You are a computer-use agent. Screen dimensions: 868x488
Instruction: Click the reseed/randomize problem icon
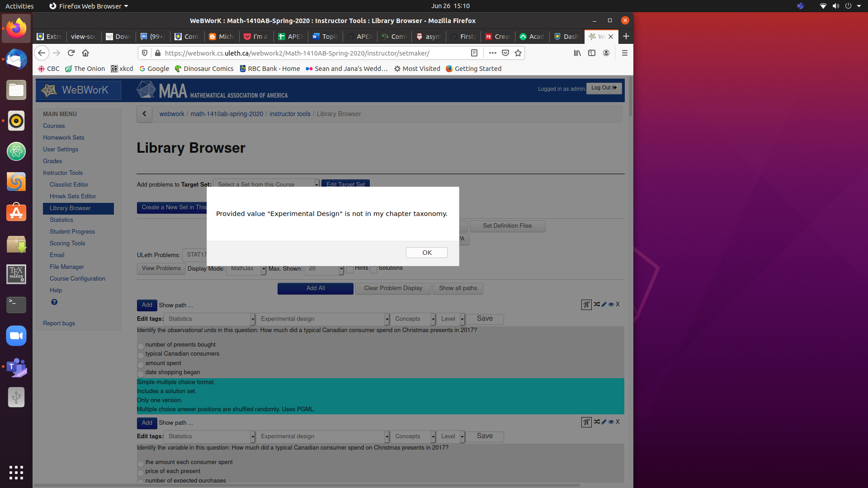pyautogui.click(x=597, y=304)
